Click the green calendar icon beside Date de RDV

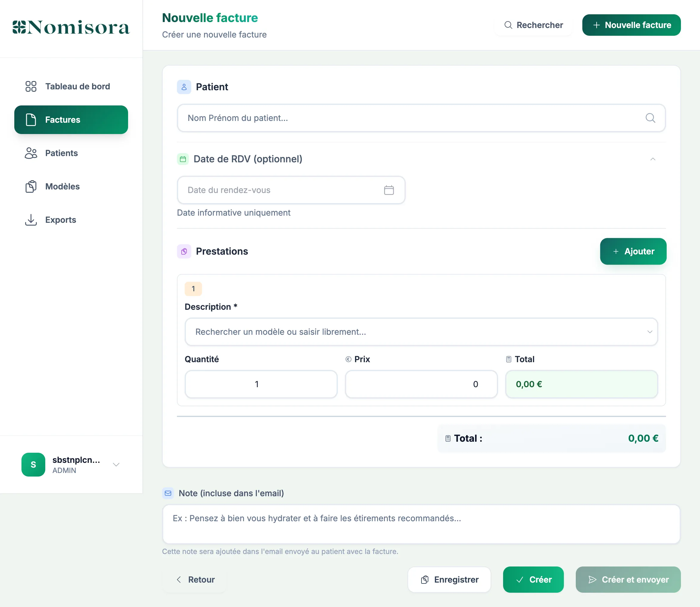[x=183, y=159]
